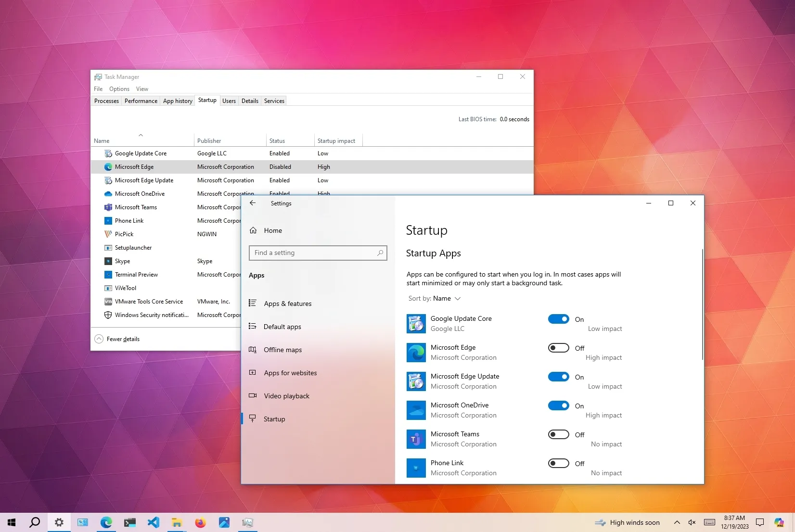
Task: Open Options menu in Task Manager
Action: pos(119,89)
